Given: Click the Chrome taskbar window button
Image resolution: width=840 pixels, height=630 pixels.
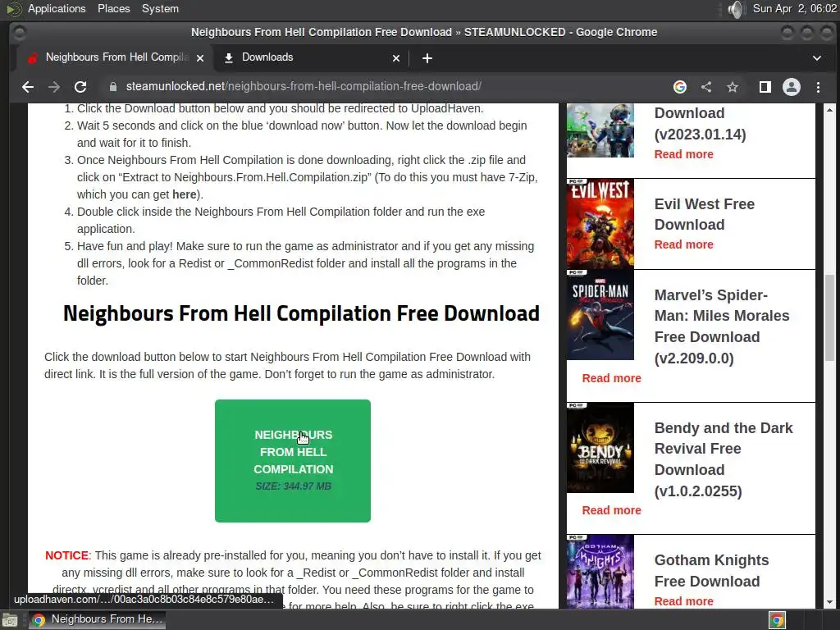Looking at the screenshot, I should [97, 620].
